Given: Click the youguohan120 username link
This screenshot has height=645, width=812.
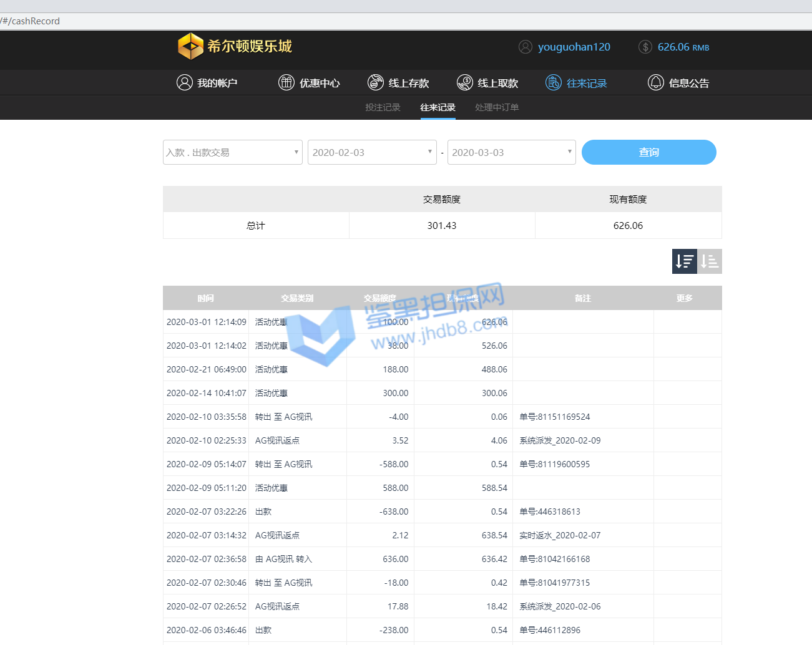Looking at the screenshot, I should coord(574,47).
